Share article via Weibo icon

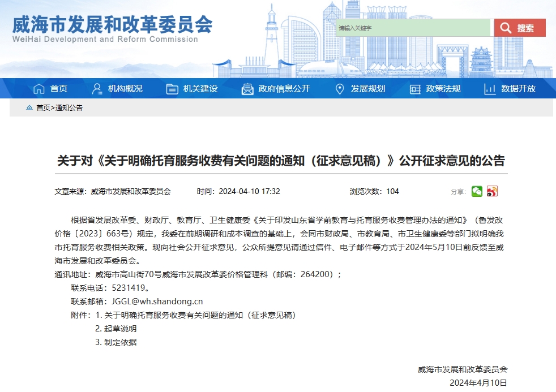[x=492, y=191]
